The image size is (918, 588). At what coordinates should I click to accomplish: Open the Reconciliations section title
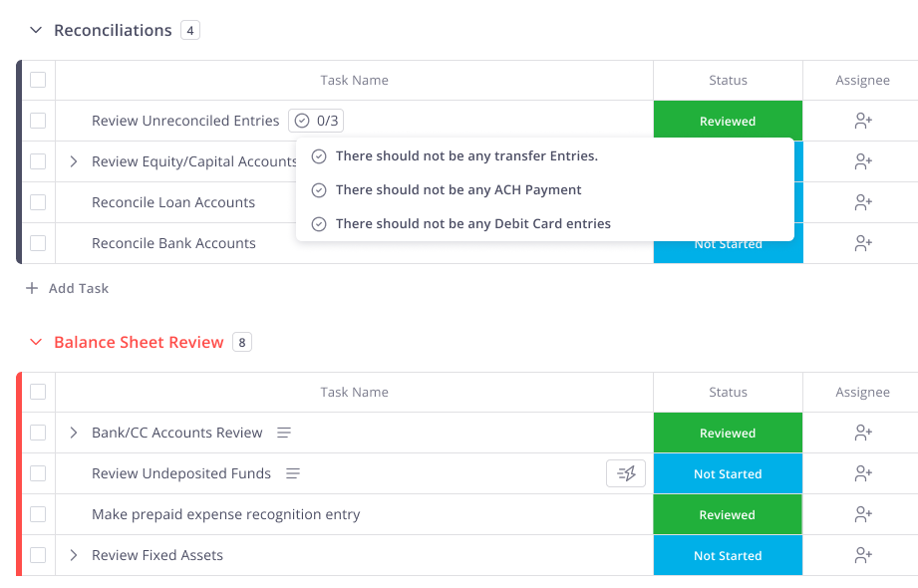click(113, 31)
